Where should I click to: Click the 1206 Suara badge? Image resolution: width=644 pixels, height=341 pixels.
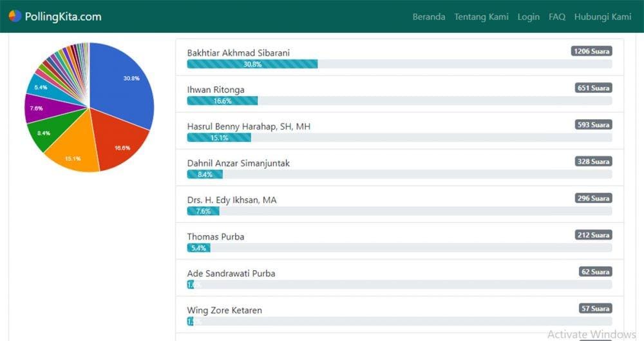tap(591, 51)
